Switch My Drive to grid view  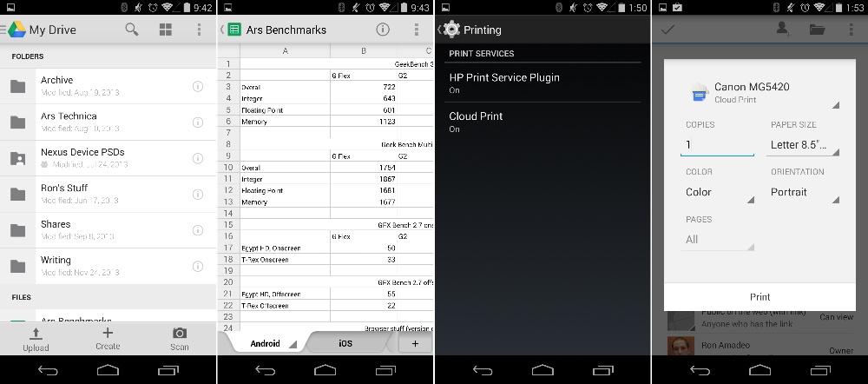pyautogui.click(x=166, y=30)
